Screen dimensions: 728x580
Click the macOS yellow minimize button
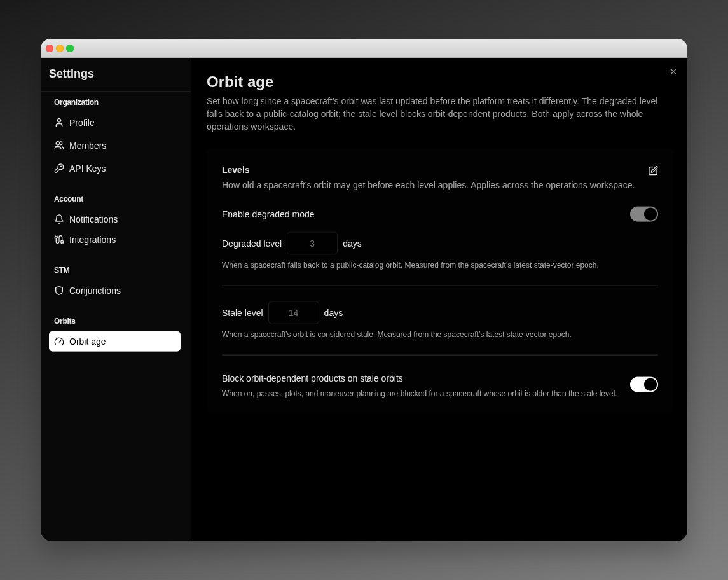coord(60,48)
